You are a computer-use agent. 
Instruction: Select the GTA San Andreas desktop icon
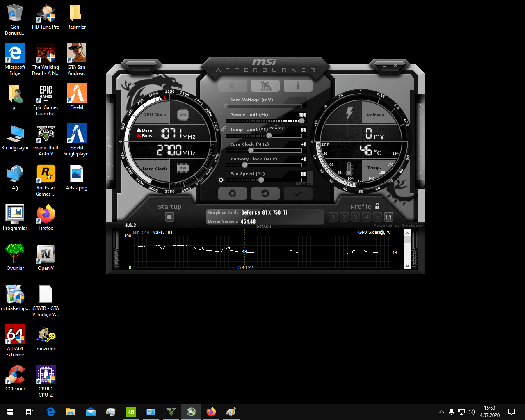(x=77, y=60)
